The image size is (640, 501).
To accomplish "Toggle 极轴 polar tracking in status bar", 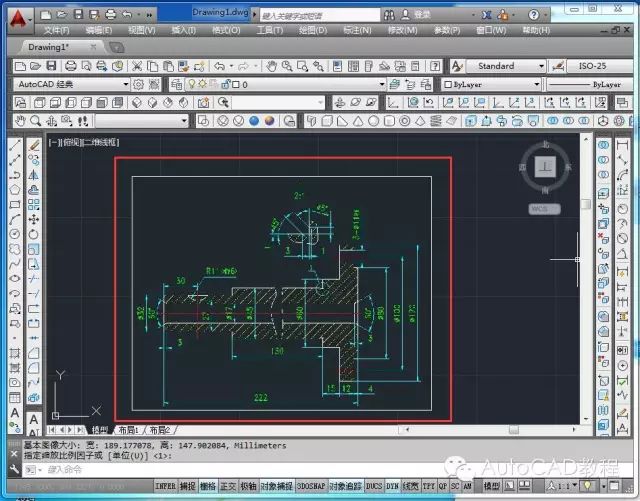I will (x=248, y=486).
